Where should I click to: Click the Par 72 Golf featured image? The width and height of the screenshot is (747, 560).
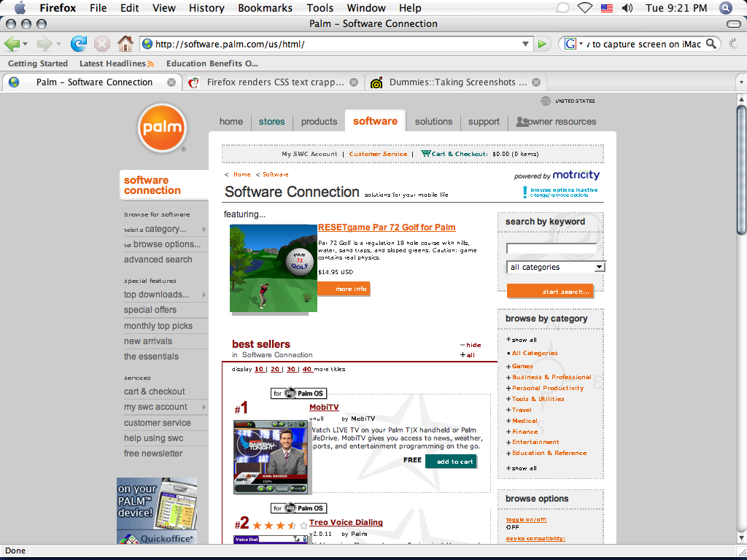274,268
